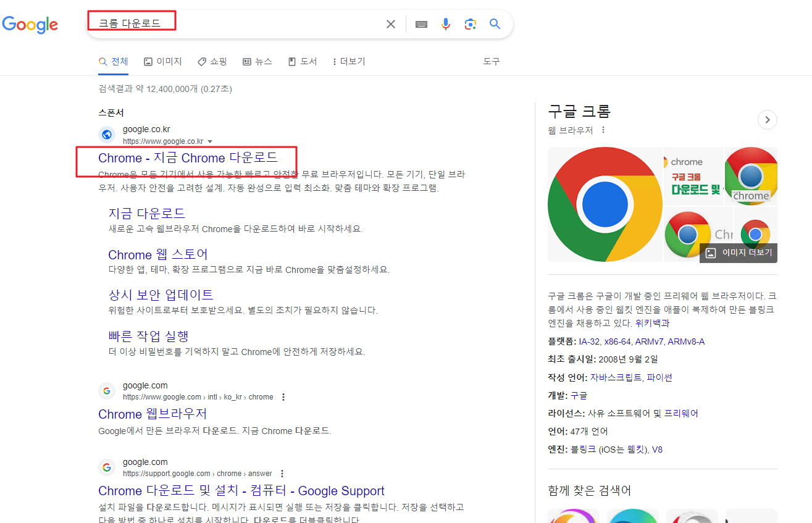Open the Chrome 웹 스토어 sitelink

click(x=158, y=254)
